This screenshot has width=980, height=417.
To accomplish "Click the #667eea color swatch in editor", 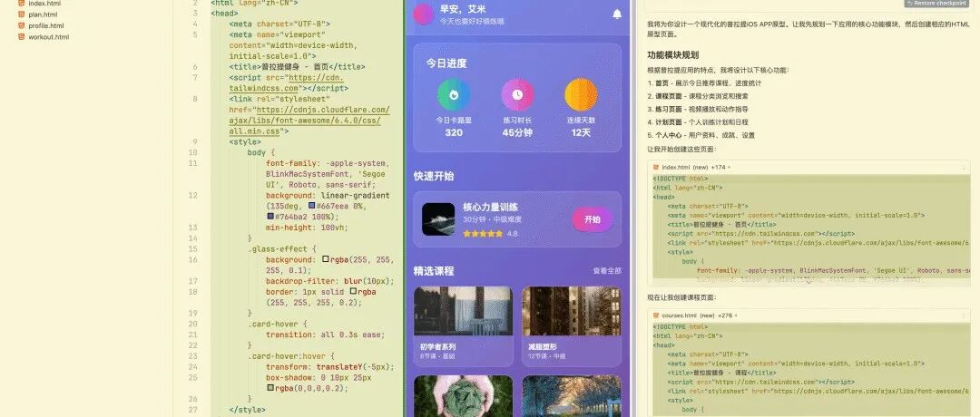I will [x=312, y=206].
